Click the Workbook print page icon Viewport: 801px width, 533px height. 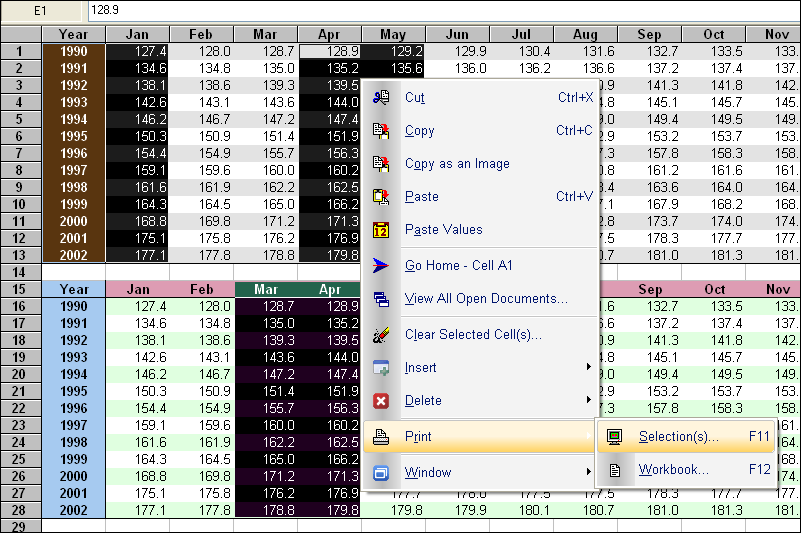pos(616,470)
